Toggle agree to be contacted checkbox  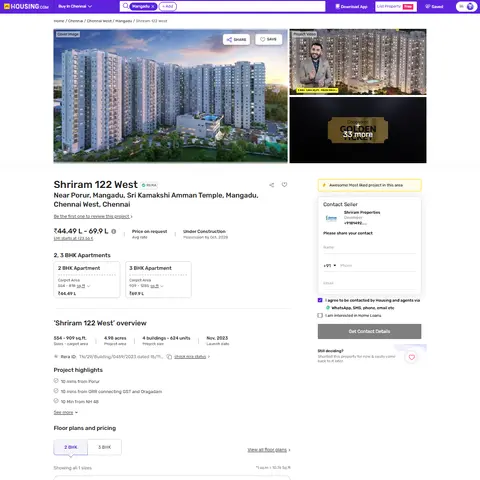[320, 300]
